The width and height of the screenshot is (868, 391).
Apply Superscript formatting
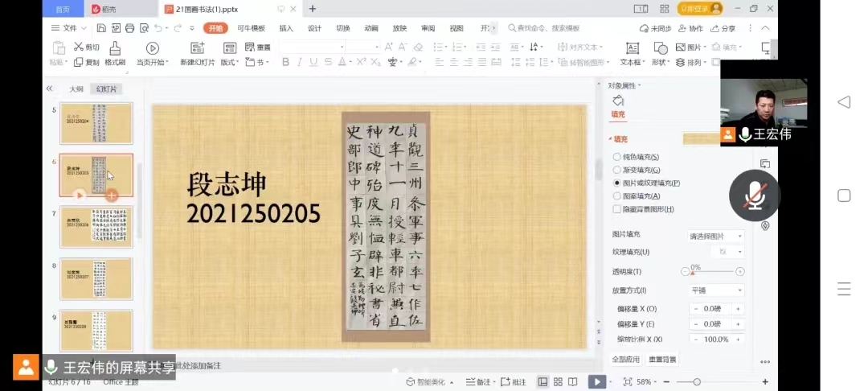coord(361,62)
